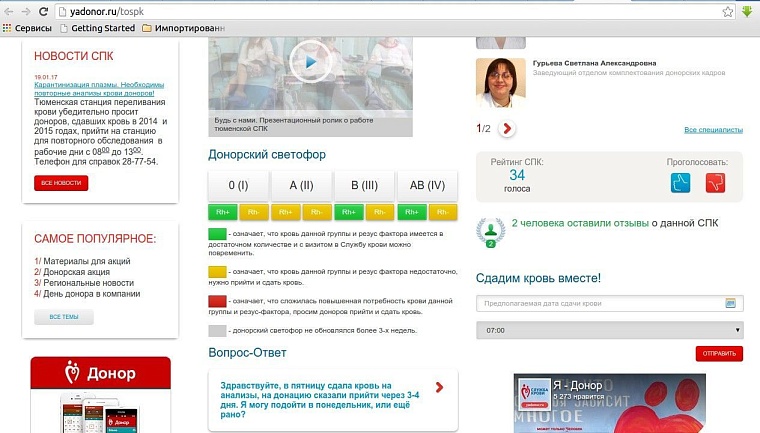Click green Rh+ indicator under 0 (I)
The width and height of the screenshot is (760, 433).
pos(223,212)
